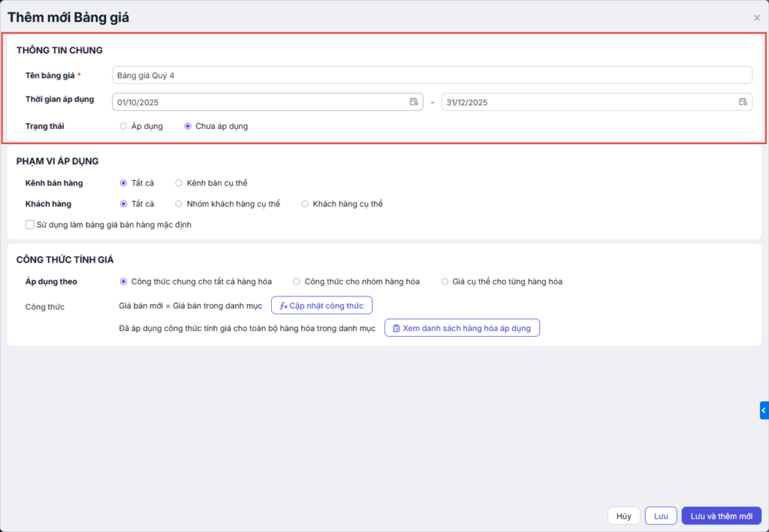Close the Thêm mới Bảng giá dialog
The height and width of the screenshot is (532, 769).
[756, 17]
